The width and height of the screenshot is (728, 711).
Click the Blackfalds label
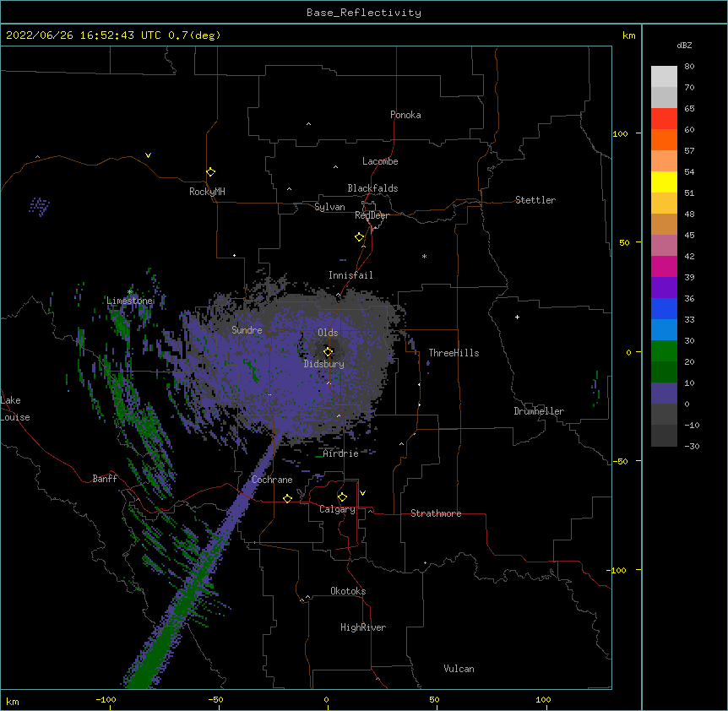[372, 188]
